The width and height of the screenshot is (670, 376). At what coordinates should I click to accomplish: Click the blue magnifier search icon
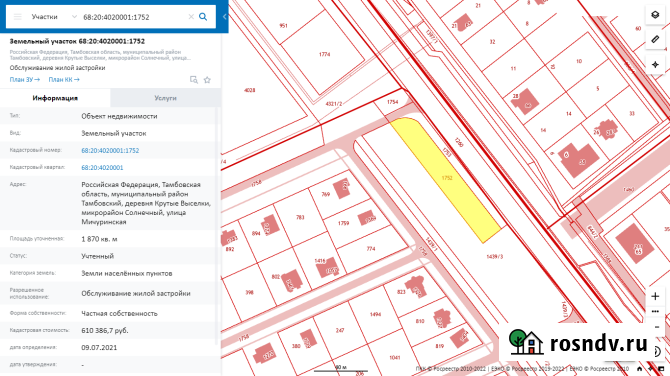tap(203, 17)
